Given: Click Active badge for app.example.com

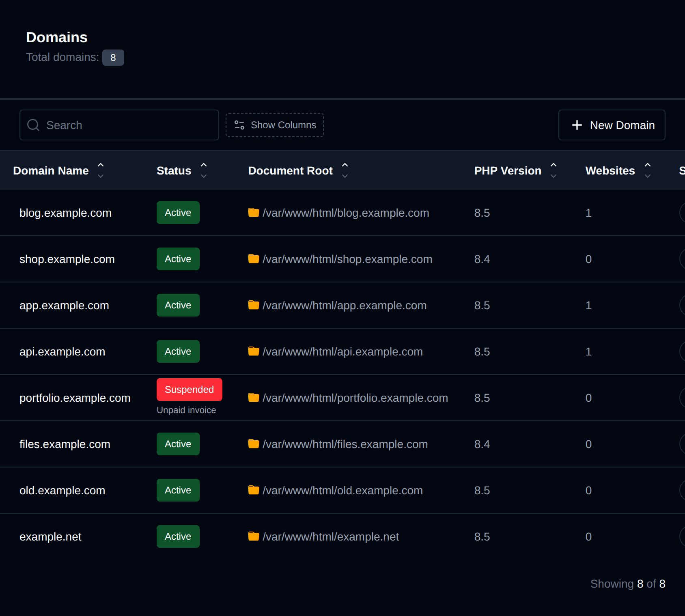Looking at the screenshot, I should tap(178, 305).
